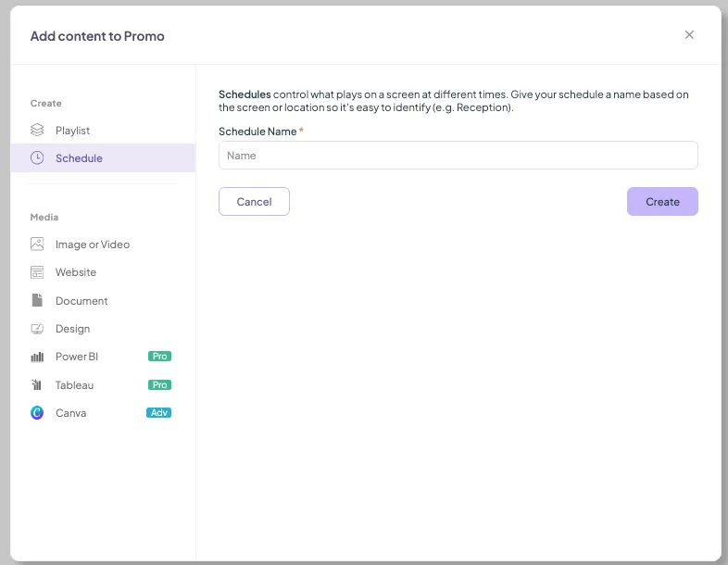Open the Document media option
Viewport: 728px width, 565px height.
click(103, 301)
